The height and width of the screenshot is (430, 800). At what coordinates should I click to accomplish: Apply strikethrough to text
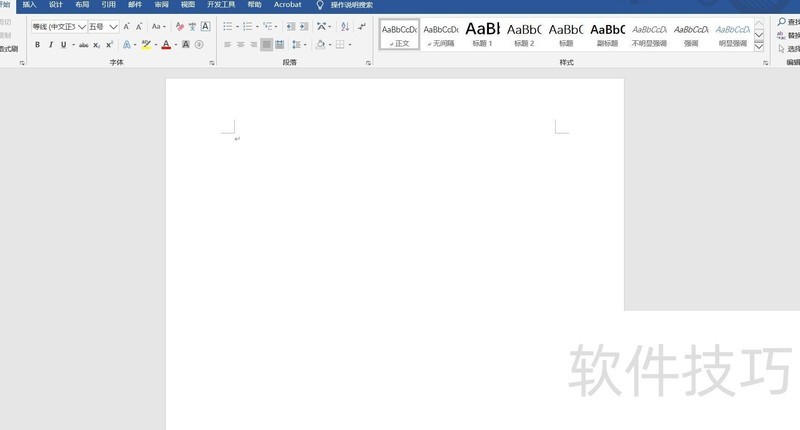point(83,45)
